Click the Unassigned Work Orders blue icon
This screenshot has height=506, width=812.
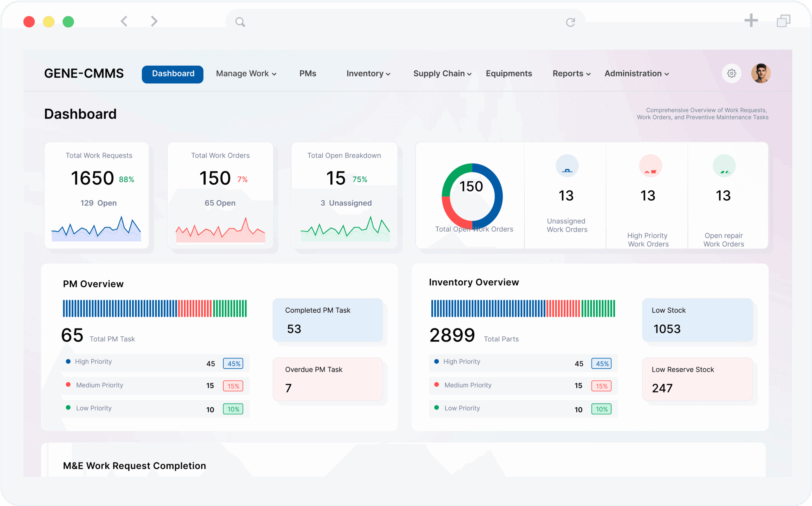(567, 166)
